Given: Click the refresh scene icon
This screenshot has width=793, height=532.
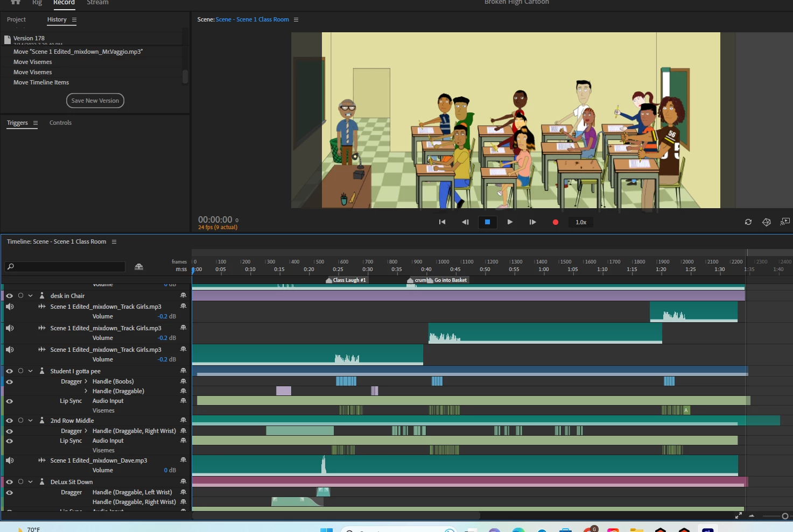Looking at the screenshot, I should (748, 222).
